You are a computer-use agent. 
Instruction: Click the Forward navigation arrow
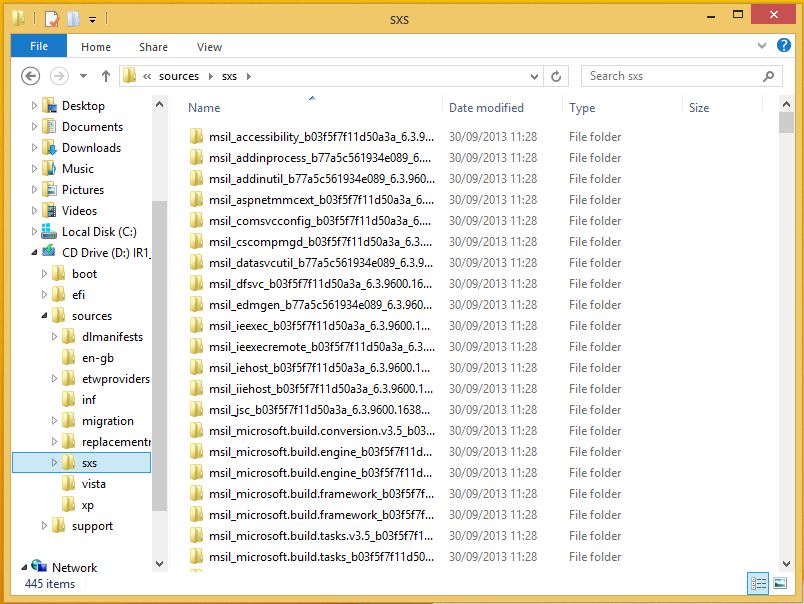[x=59, y=76]
